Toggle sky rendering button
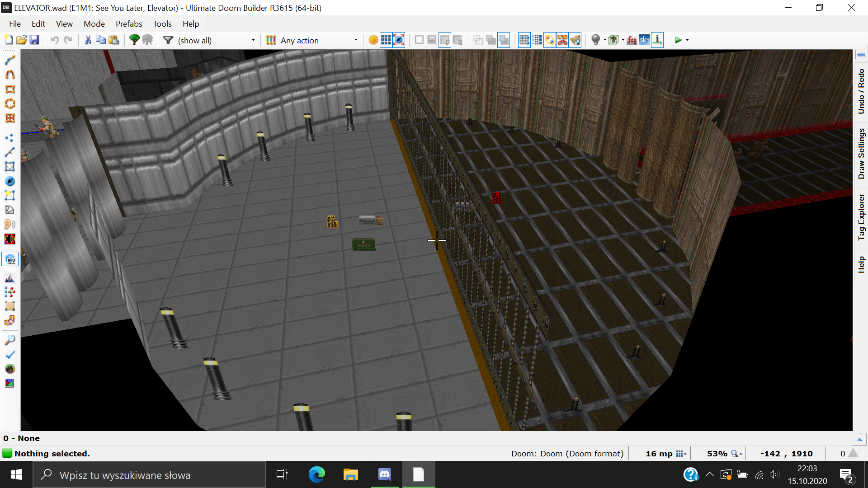Viewport: 868px width, 488px height. 645,40
